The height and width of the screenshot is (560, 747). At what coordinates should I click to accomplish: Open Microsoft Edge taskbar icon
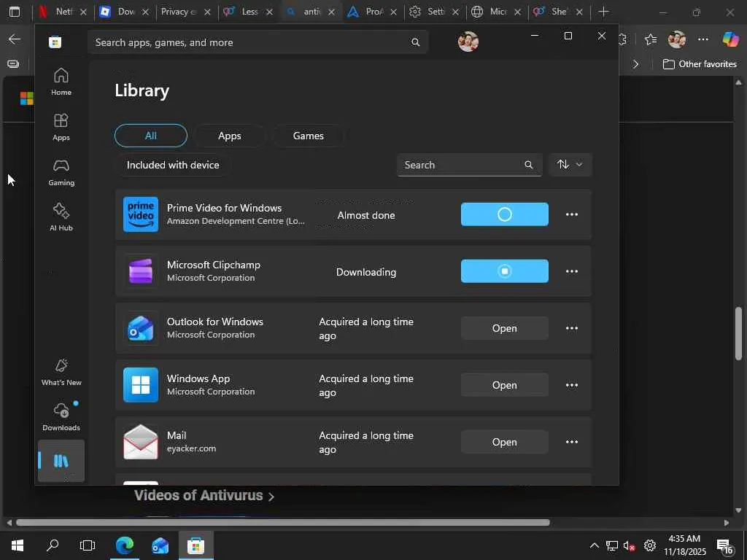125,545
